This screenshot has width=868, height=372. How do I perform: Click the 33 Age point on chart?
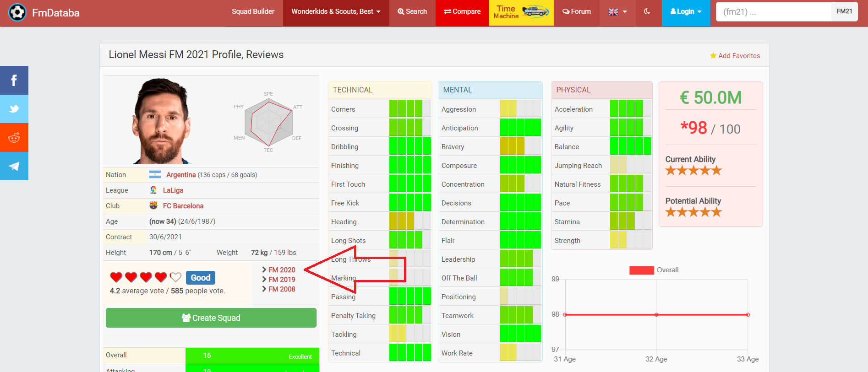pyautogui.click(x=748, y=315)
